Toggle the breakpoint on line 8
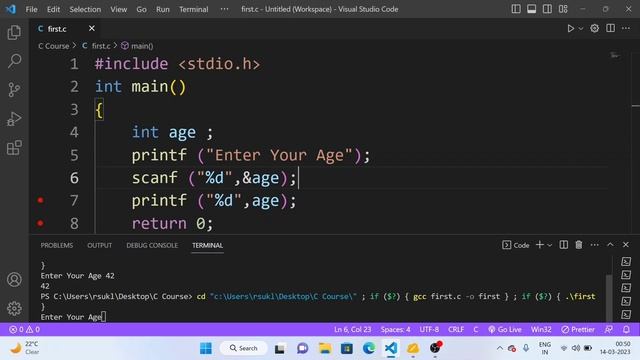The image size is (640, 360). tap(40, 223)
